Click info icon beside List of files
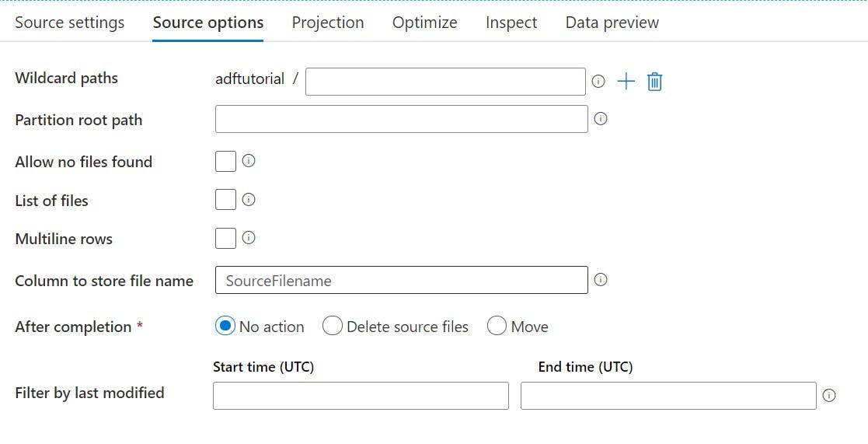This screenshot has width=868, height=444. point(249,199)
